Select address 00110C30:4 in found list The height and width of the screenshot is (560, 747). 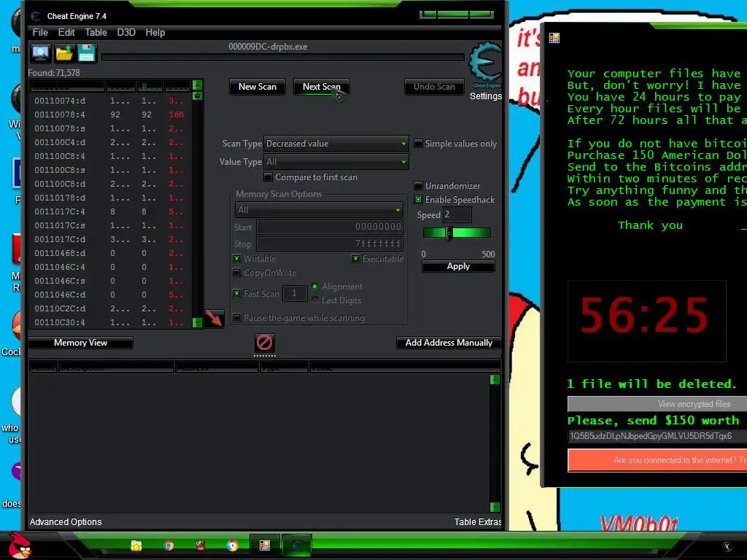[111, 322]
